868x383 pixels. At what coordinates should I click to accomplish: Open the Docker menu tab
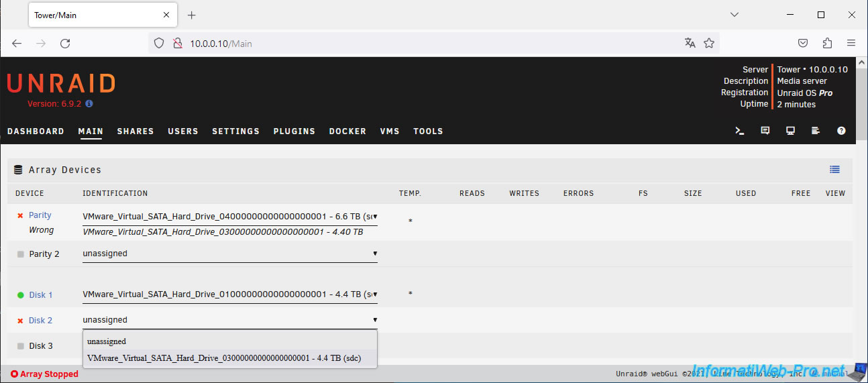(x=347, y=131)
